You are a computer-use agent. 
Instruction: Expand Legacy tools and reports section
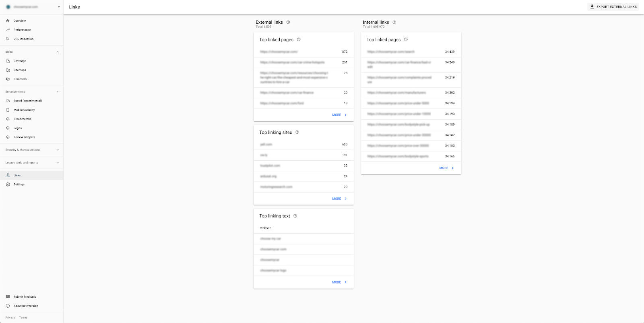tap(58, 163)
